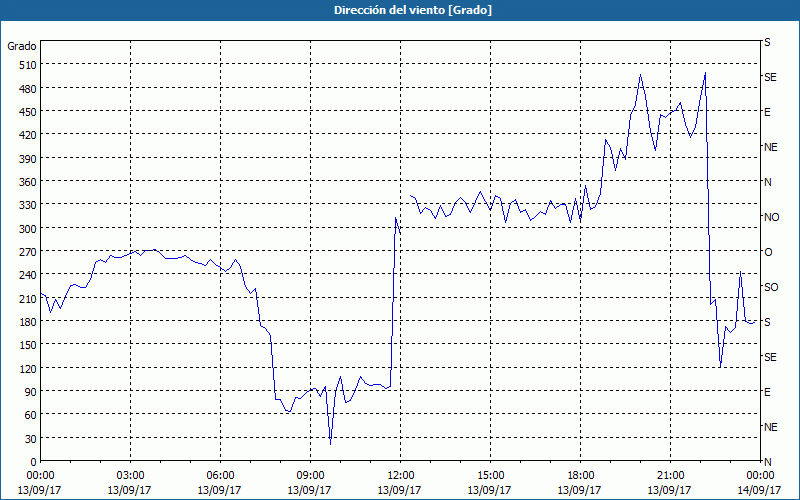The width and height of the screenshot is (800, 500).
Task: Click the 12:00 time label
Action: [x=401, y=476]
